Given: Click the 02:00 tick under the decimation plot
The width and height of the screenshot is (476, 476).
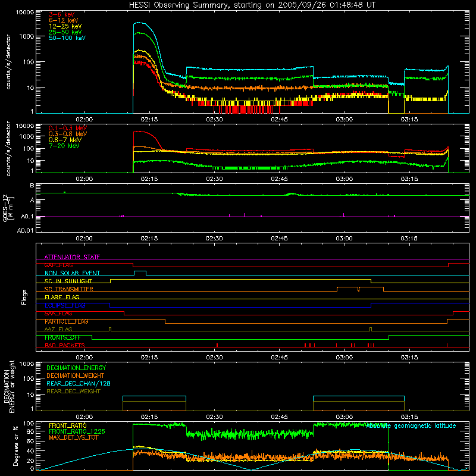Looking at the screenshot, I should 84,417.
